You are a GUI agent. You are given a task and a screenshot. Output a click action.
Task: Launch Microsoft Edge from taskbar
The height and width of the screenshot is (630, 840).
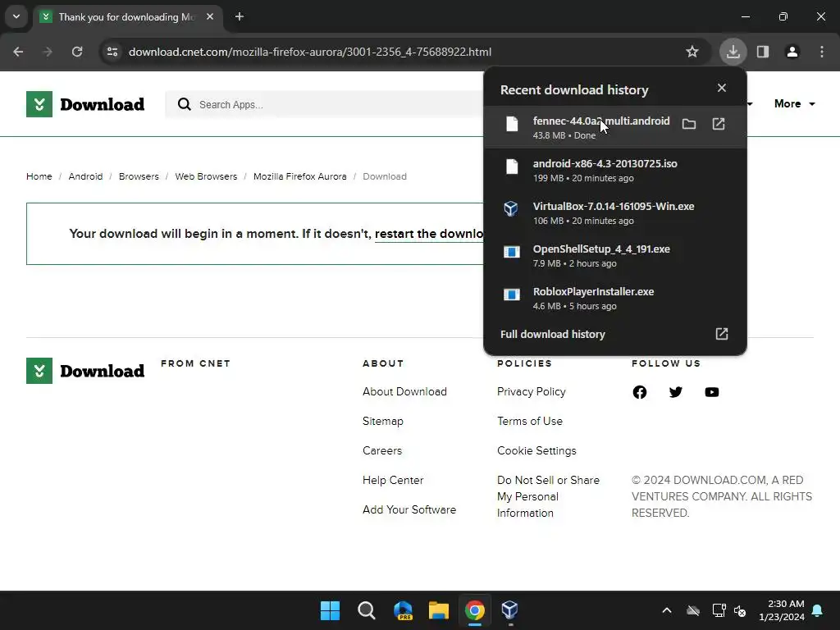[x=403, y=610]
